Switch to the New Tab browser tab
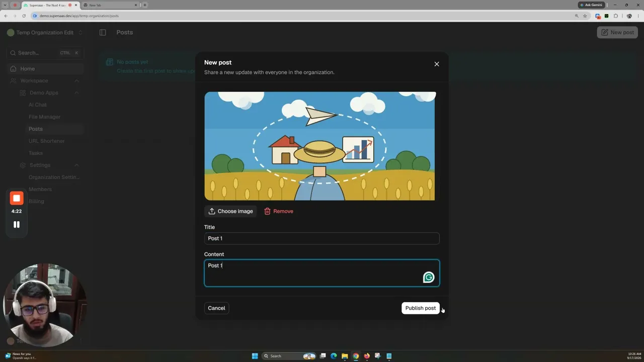This screenshot has width=644, height=362. [x=109, y=5]
